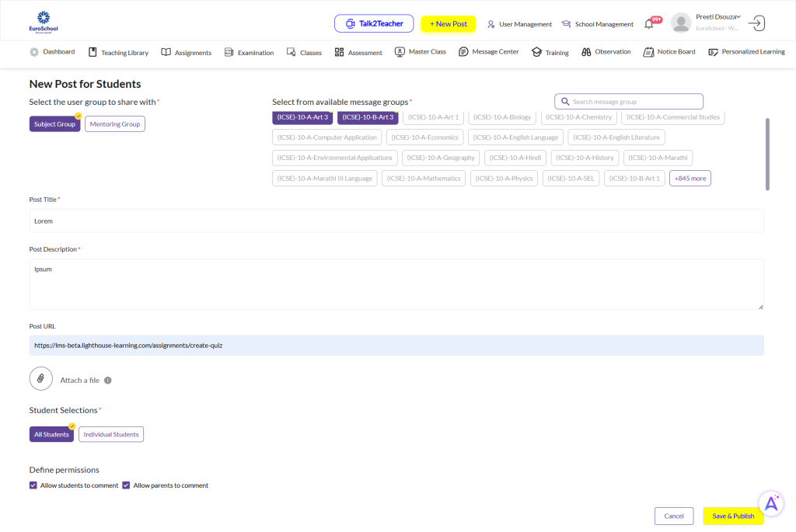Click the paperclip attach file icon

click(x=40, y=379)
